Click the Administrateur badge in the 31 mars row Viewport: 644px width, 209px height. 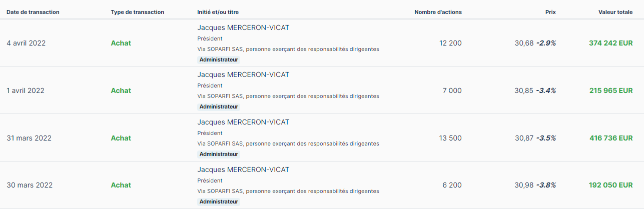click(x=219, y=154)
